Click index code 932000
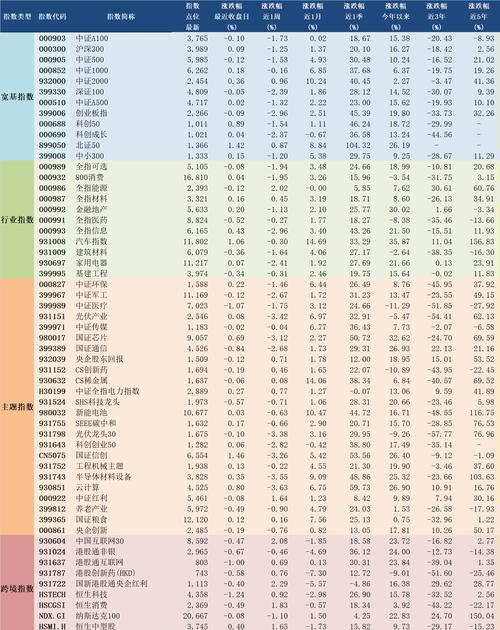 click(52, 81)
